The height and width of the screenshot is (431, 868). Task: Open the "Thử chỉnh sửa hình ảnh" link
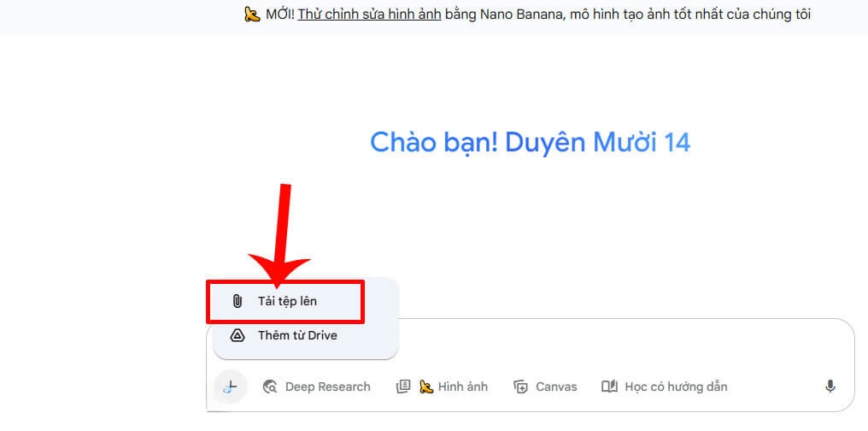pyautogui.click(x=369, y=15)
